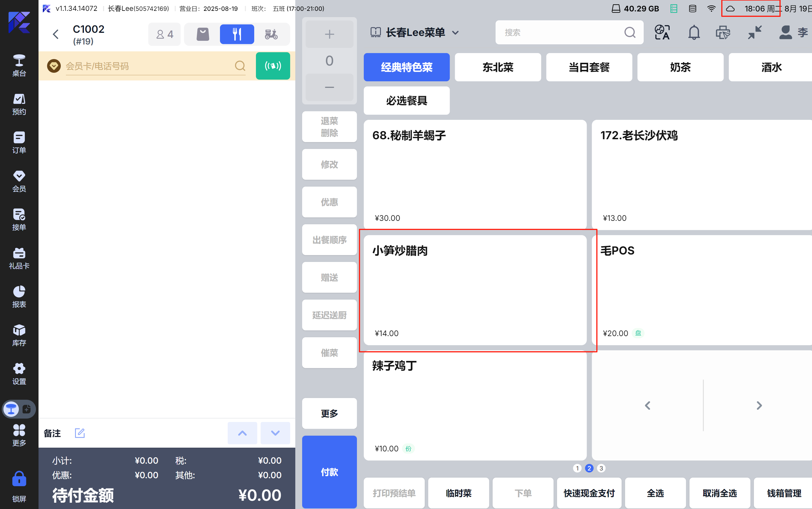812x509 pixels.
Task: Select the 东北菜 category tab
Action: (x=498, y=67)
